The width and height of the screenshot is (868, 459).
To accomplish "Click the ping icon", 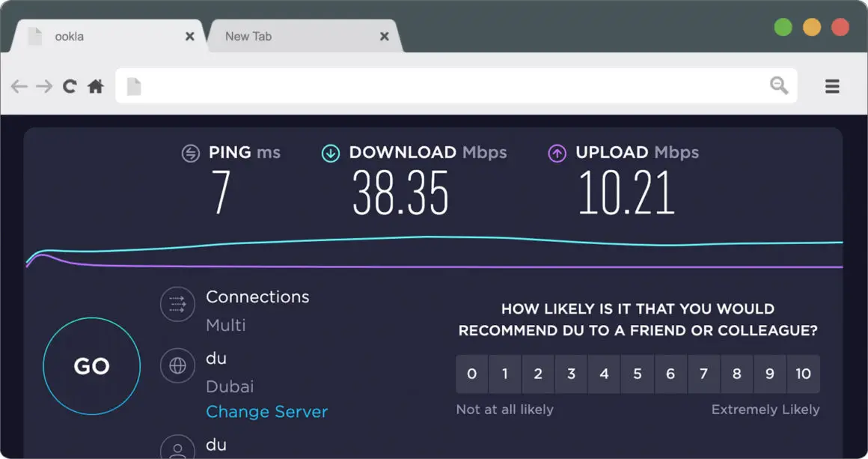I will 190,153.
